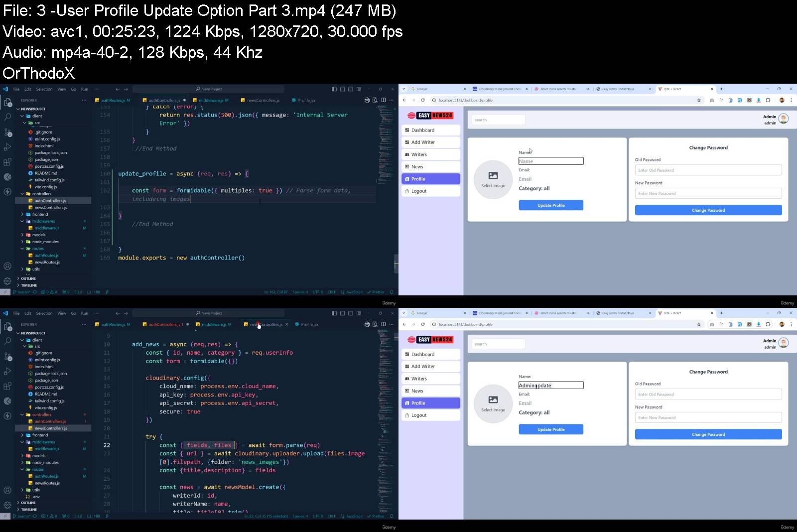The image size is (797, 532).
Task: Click Logout in bottom-right sidebar
Action: coord(431,415)
